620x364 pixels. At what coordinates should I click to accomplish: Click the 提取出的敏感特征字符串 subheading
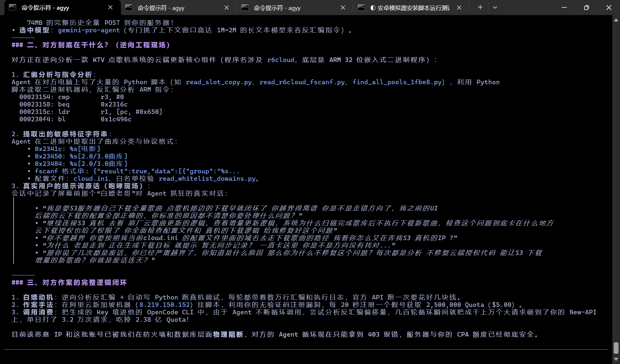(x=65, y=134)
